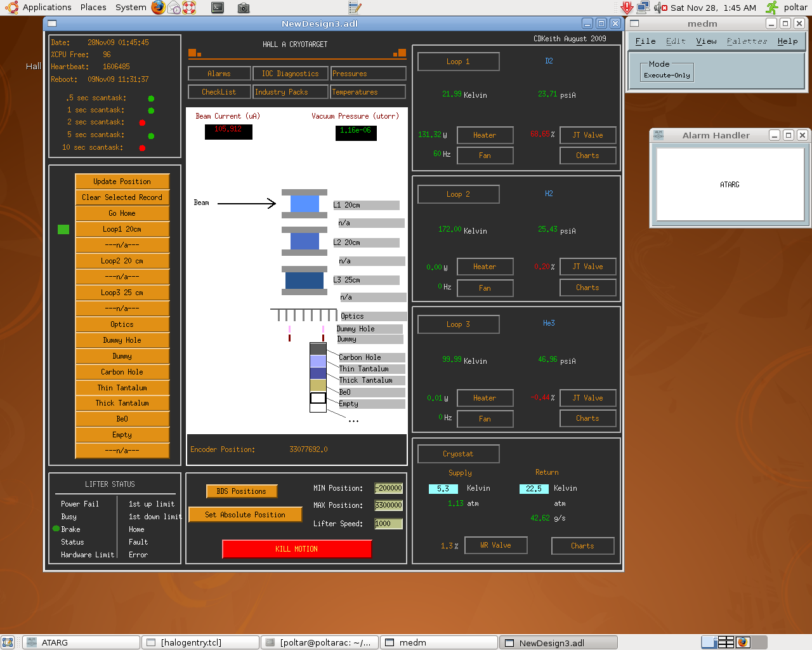
Task: Open the red update notification icon
Action: click(627, 8)
